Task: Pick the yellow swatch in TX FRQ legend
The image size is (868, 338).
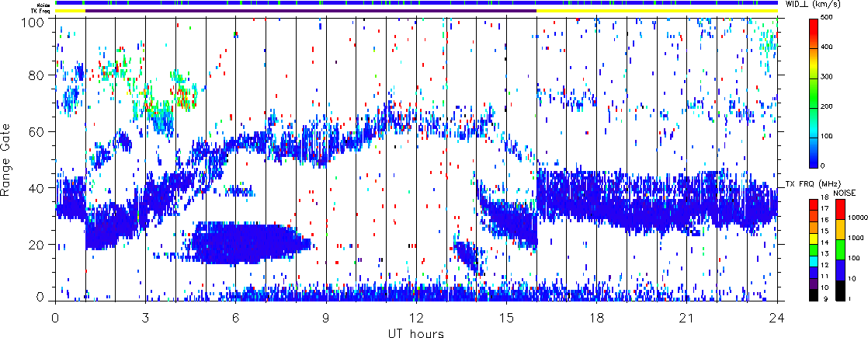Action: 814,239
